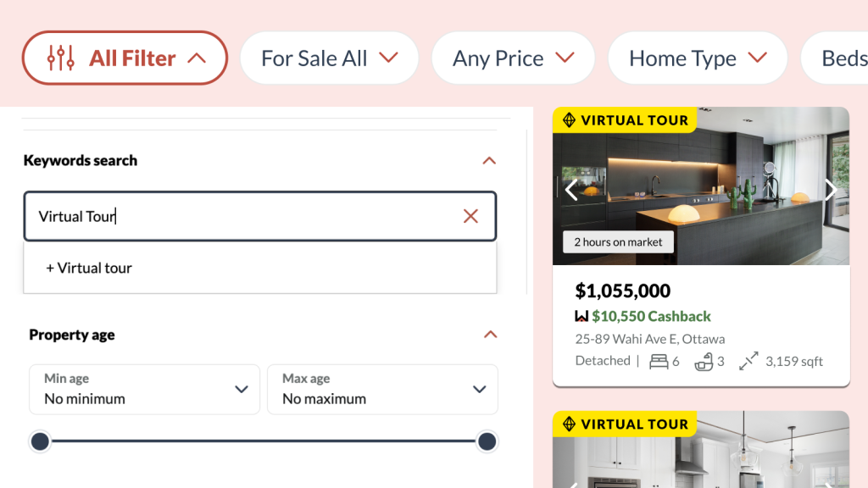The image size is (868, 488).
Task: Clear the keywords search with X icon
Action: pos(470,216)
